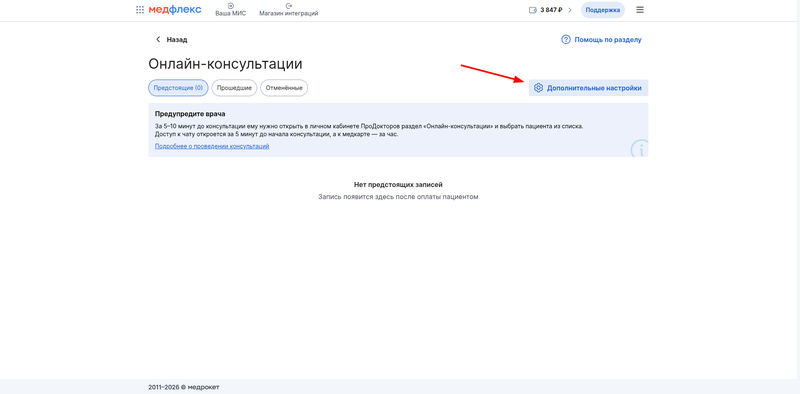Click the Нет предстоящих записей message
The image size is (800, 394).
[398, 185]
